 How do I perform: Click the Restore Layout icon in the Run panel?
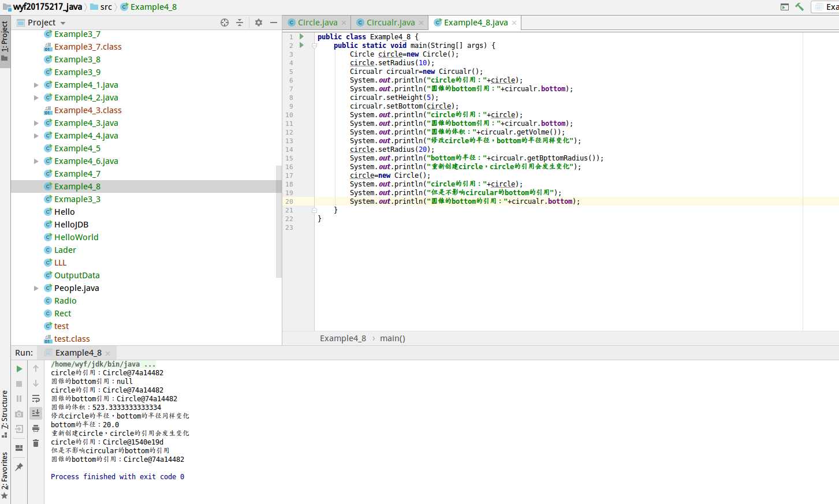[19, 447]
